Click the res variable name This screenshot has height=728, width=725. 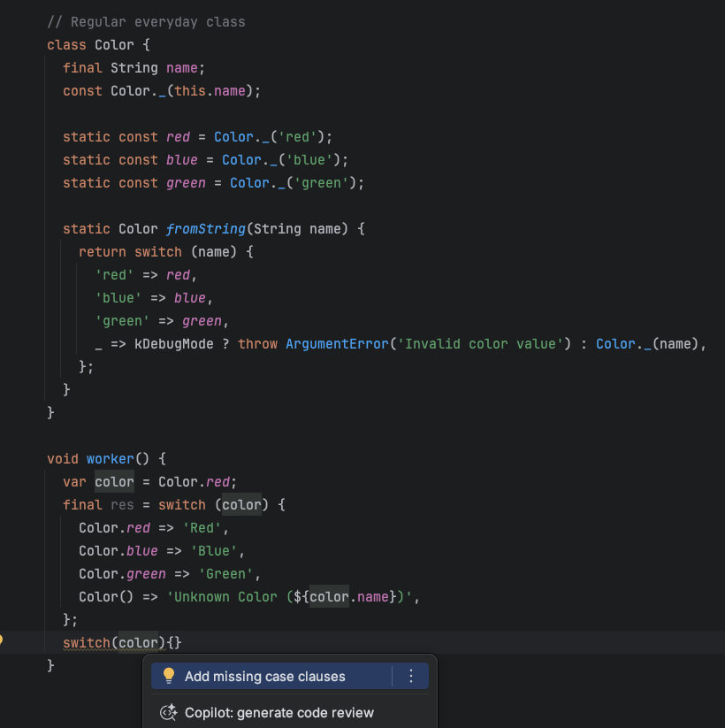pos(122,505)
